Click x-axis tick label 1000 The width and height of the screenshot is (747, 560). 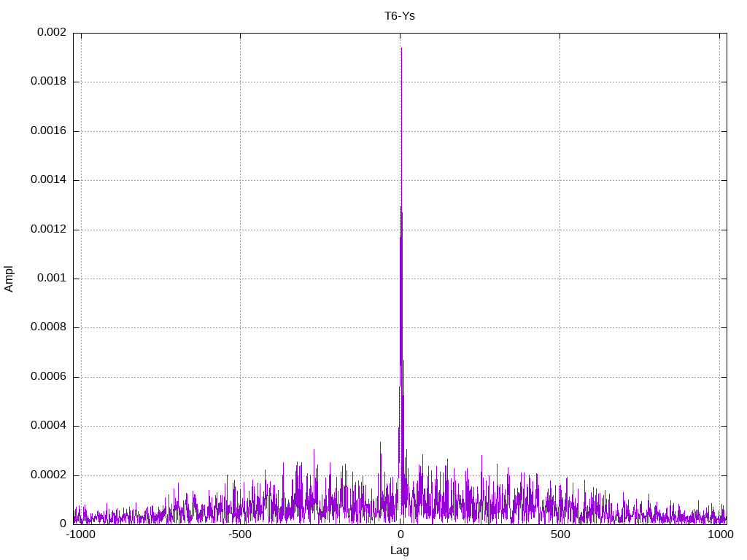point(720,534)
